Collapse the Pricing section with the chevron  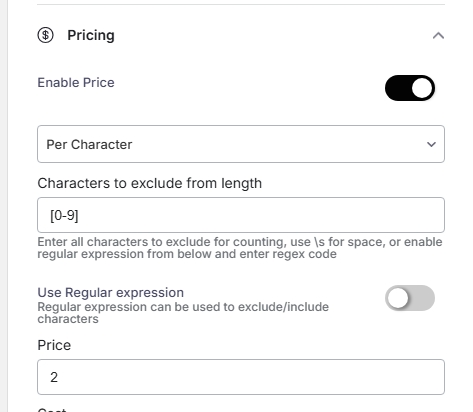pos(438,35)
